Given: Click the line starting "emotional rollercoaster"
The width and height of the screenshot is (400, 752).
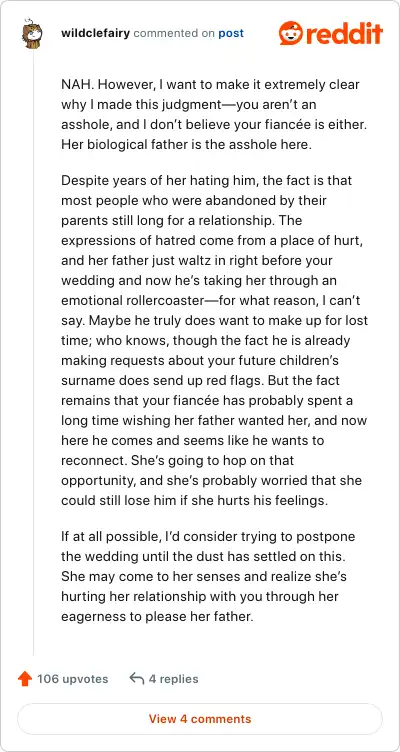Looking at the screenshot, I should point(211,301).
